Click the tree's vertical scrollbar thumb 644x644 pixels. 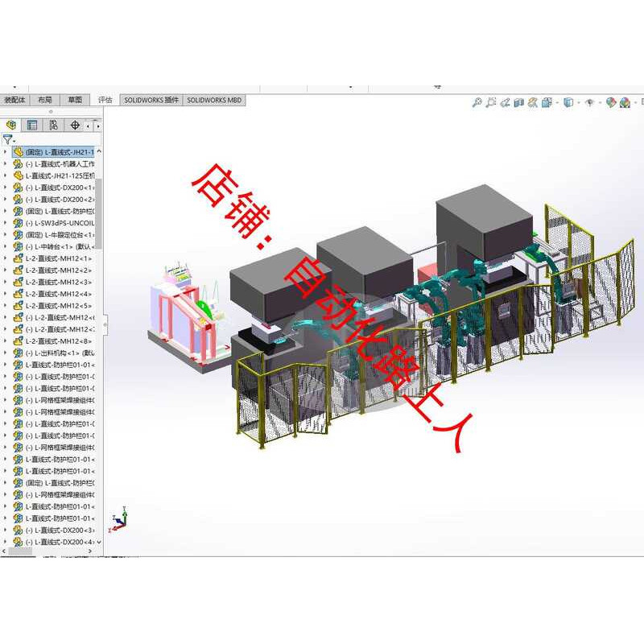(x=98, y=213)
